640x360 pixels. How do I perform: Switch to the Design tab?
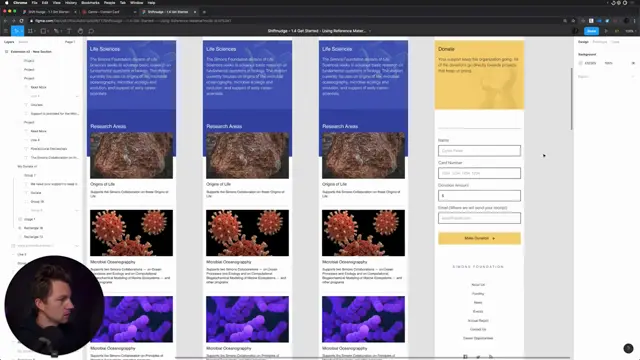583,42
